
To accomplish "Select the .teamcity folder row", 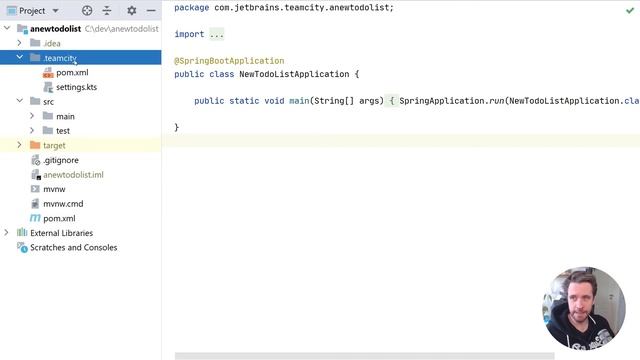I will [80, 58].
